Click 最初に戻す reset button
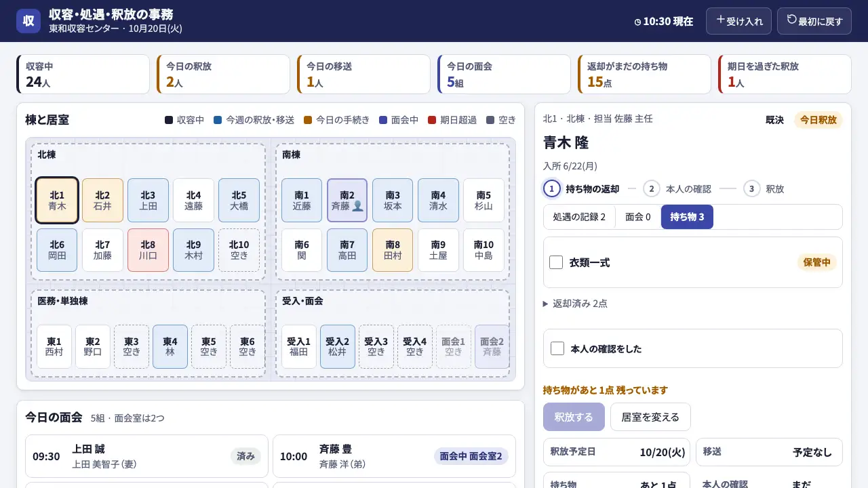 (814, 21)
